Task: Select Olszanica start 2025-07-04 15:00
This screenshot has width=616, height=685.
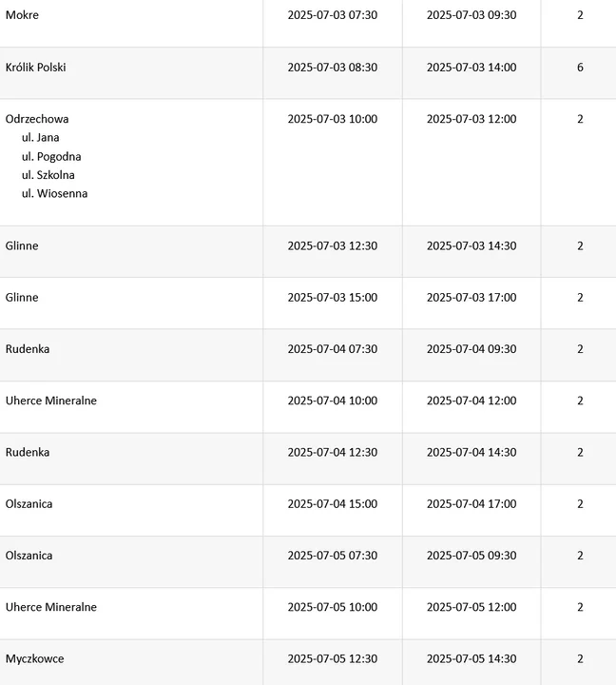Action: coord(332,503)
